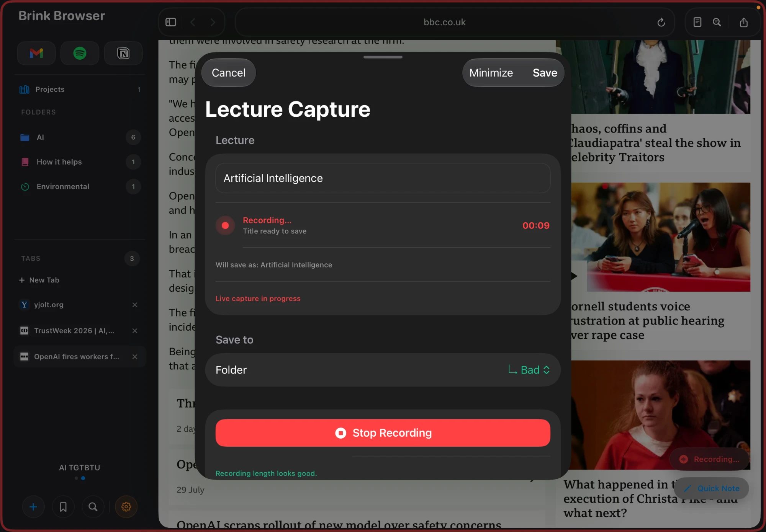The height and width of the screenshot is (532, 766).
Task: Open reader view icon in toolbar
Action: 697,22
